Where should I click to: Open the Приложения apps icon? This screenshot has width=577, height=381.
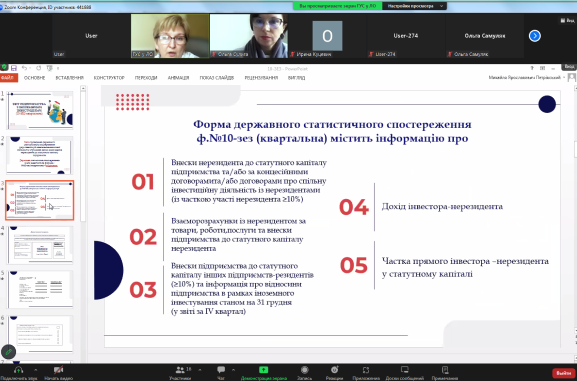tap(366, 370)
